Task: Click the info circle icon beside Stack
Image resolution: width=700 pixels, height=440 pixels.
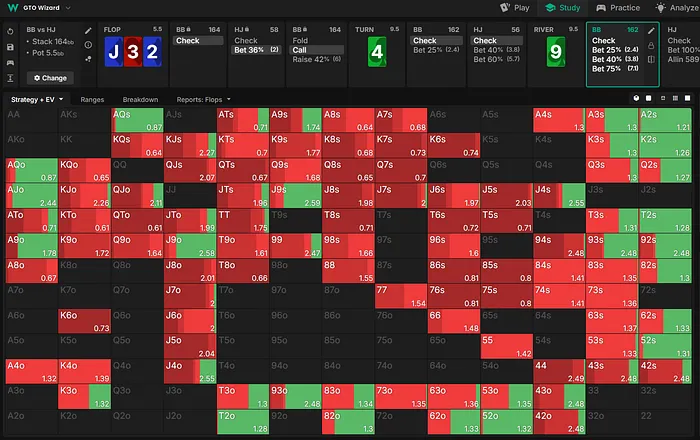Action: tap(88, 44)
